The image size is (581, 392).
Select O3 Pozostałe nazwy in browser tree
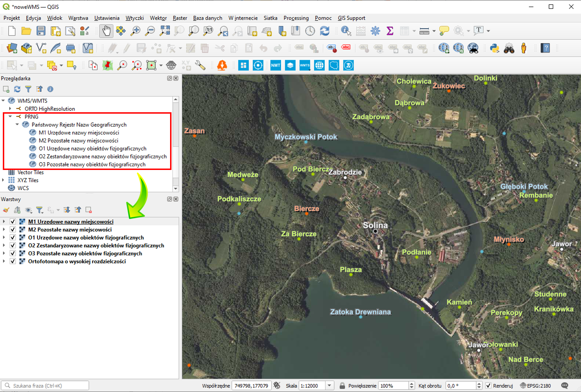(x=92, y=164)
